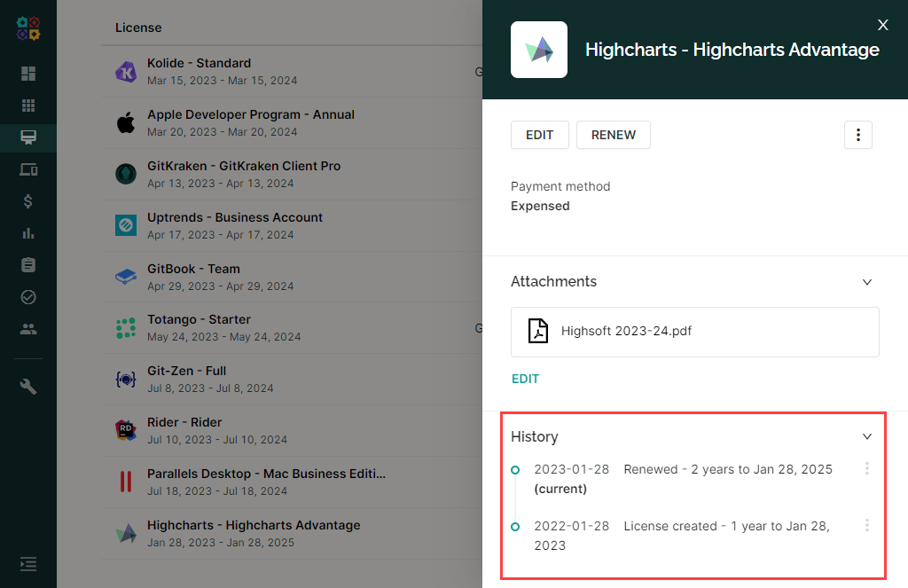Click the 2022-01-28 history timeline marker
Viewport: 908px width, 588px height.
pyautogui.click(x=515, y=527)
